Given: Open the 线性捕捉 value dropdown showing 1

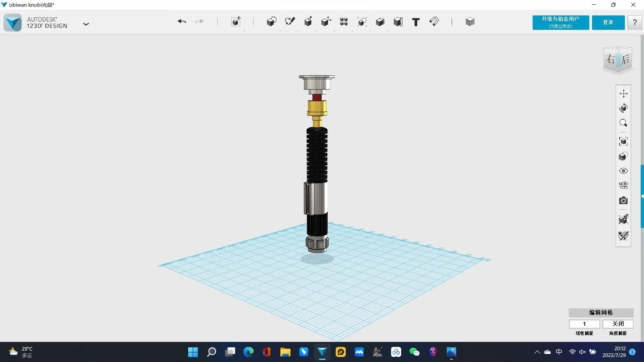Looking at the screenshot, I should (x=584, y=324).
